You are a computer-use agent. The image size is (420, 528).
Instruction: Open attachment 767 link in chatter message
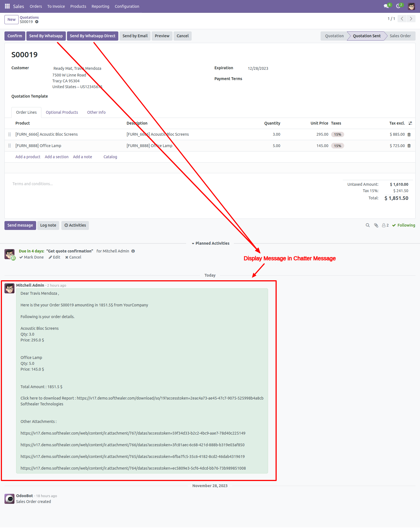[x=133, y=433]
